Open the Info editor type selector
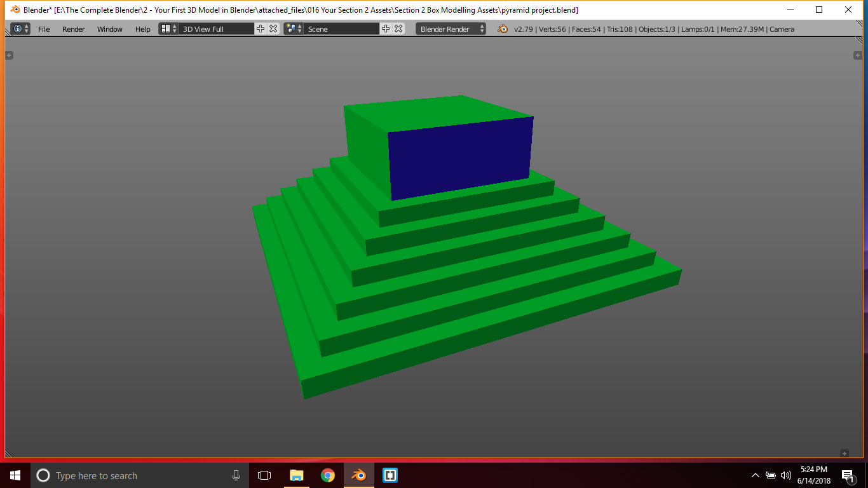 pyautogui.click(x=20, y=29)
